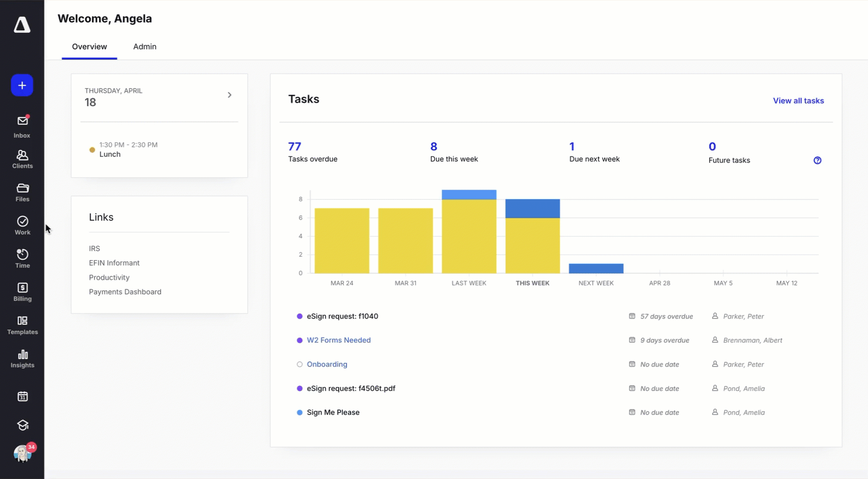Switch to the Admin tab
Screen dimensions: 868x479
144,47
